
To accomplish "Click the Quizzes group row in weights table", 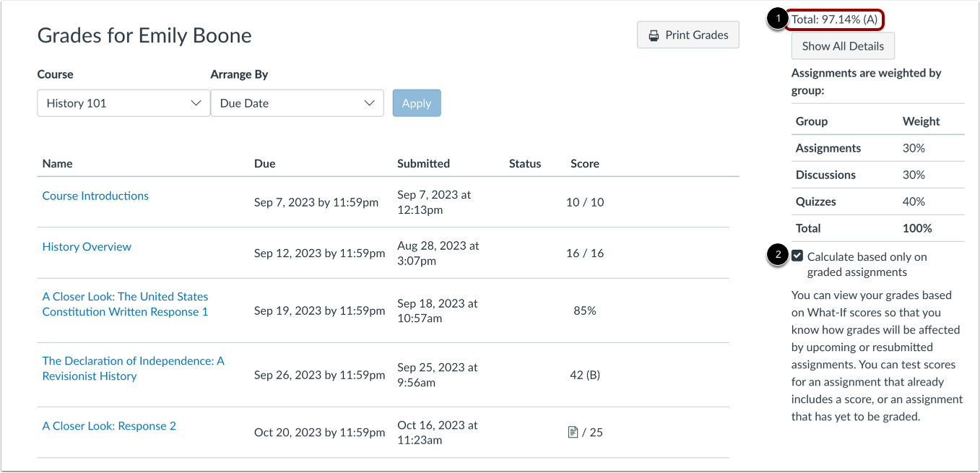I will pos(878,201).
